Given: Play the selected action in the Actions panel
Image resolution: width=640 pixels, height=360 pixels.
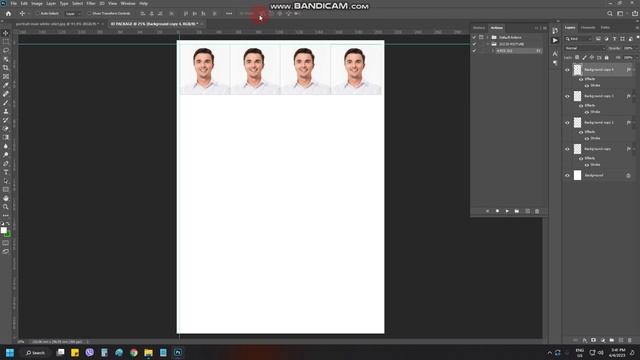Looking at the screenshot, I should pos(507,211).
